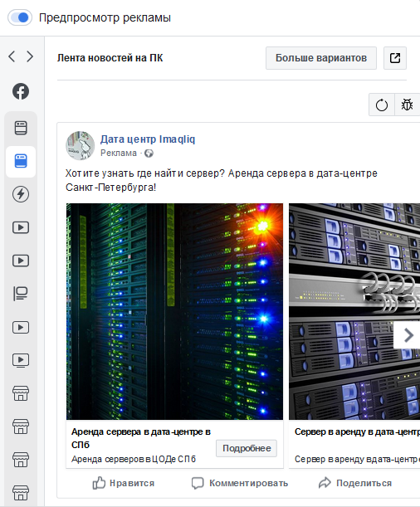Select the lightning bolt instant articles placement
420x507 pixels.
(x=21, y=194)
